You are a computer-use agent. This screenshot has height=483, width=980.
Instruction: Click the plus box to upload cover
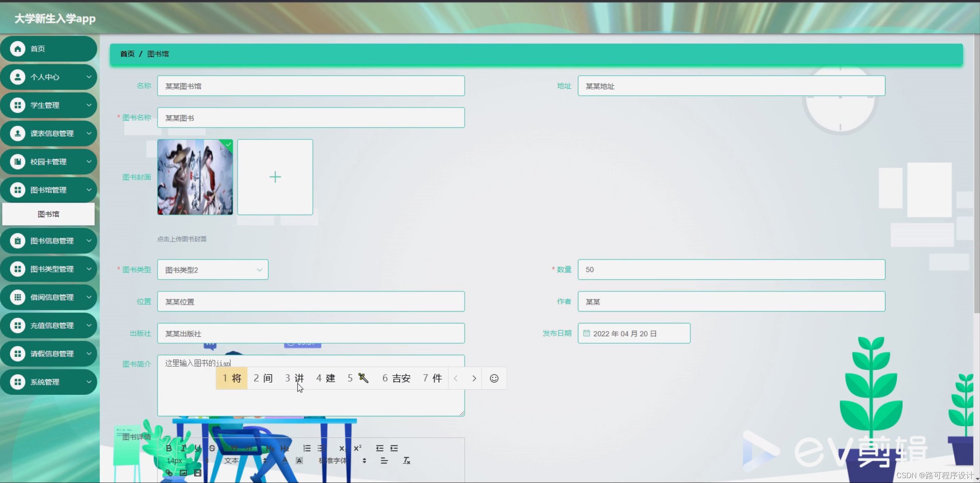click(x=275, y=177)
